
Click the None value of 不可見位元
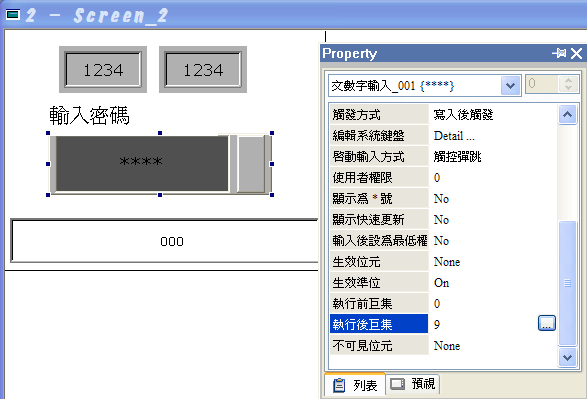447,345
